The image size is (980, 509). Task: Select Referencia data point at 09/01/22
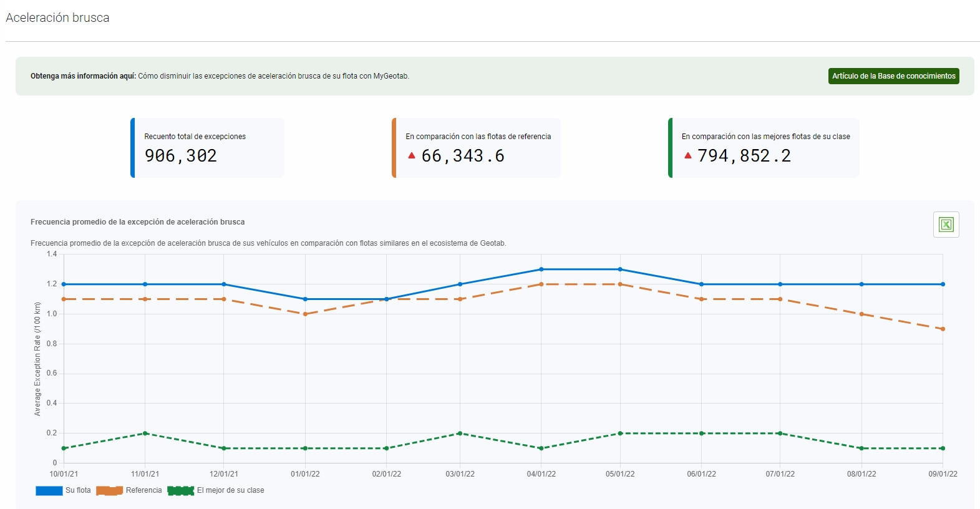(943, 329)
